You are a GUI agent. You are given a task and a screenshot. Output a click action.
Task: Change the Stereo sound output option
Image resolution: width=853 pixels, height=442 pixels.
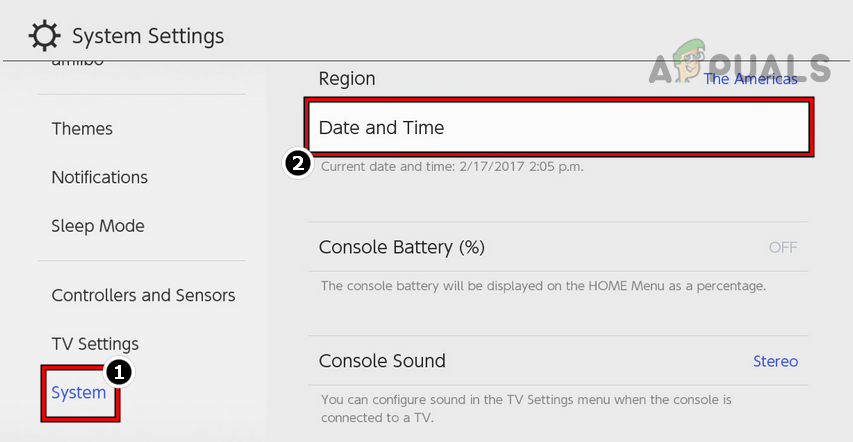pos(775,361)
